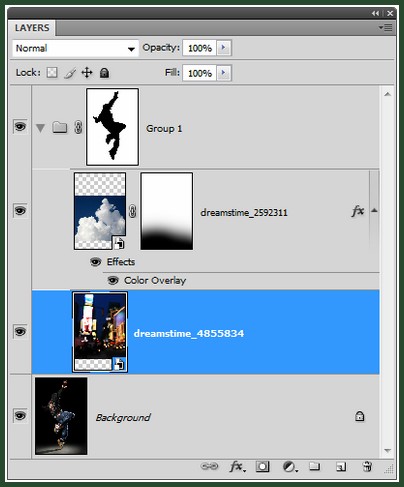Click mask link chain on dreamstime_2592311
This screenshot has width=404, height=487.
(x=132, y=211)
